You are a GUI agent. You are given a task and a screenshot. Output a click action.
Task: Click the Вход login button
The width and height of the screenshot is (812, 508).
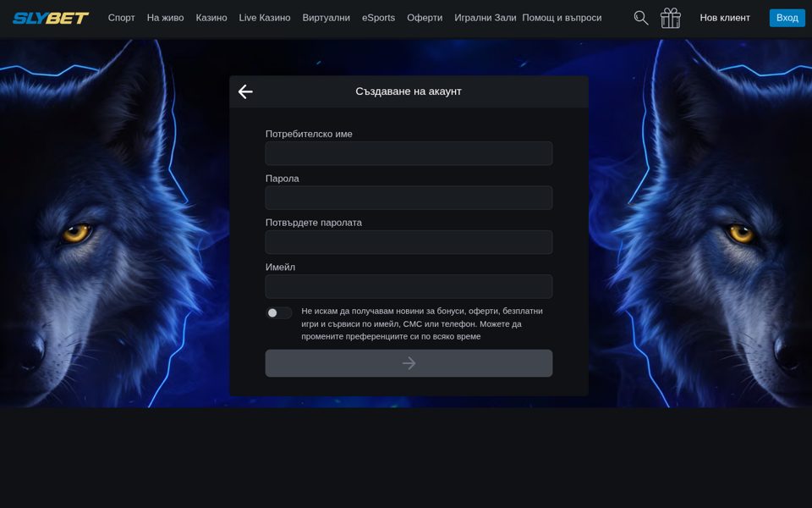(787, 18)
